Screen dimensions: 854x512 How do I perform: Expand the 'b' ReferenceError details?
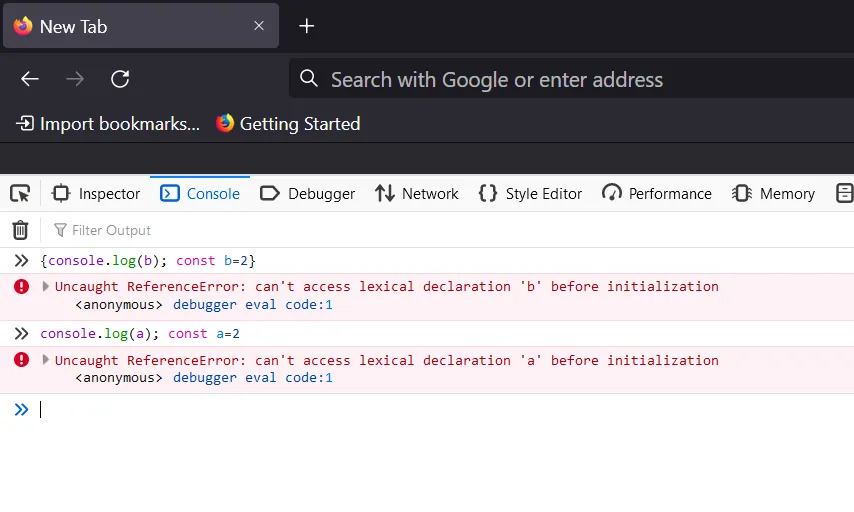tap(45, 286)
